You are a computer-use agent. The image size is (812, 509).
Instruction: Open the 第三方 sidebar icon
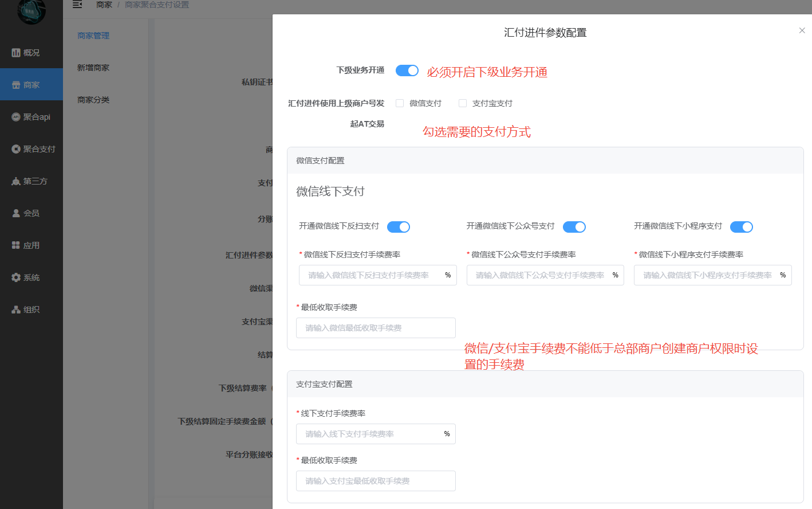click(16, 181)
